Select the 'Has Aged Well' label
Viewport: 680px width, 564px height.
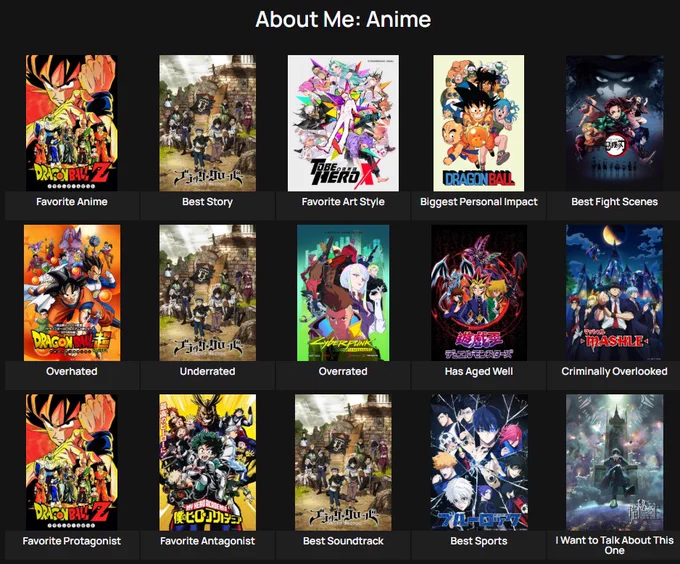pos(479,372)
